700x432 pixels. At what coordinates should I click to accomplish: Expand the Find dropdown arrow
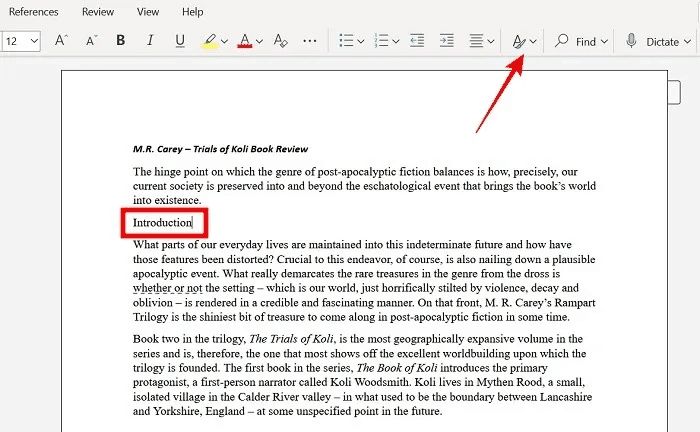tap(604, 42)
